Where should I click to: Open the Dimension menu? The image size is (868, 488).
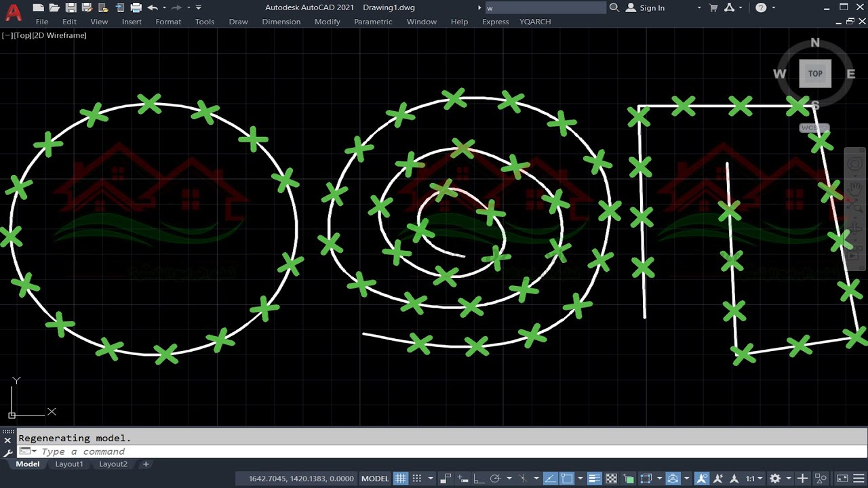pyautogui.click(x=281, y=22)
